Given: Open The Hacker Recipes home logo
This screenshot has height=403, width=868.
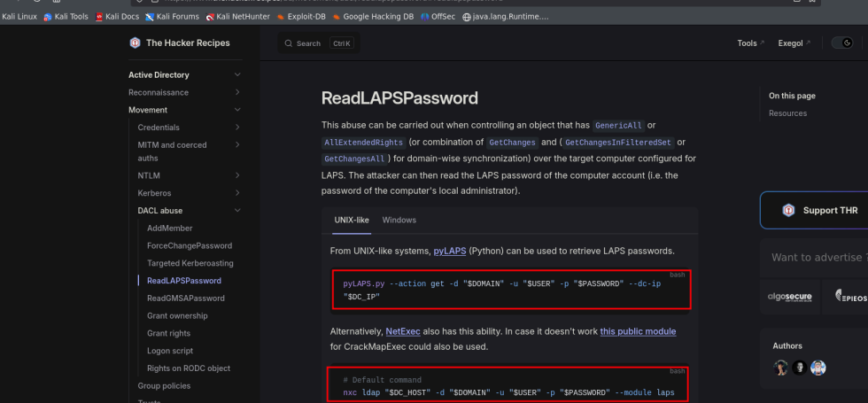Looking at the screenshot, I should 179,43.
